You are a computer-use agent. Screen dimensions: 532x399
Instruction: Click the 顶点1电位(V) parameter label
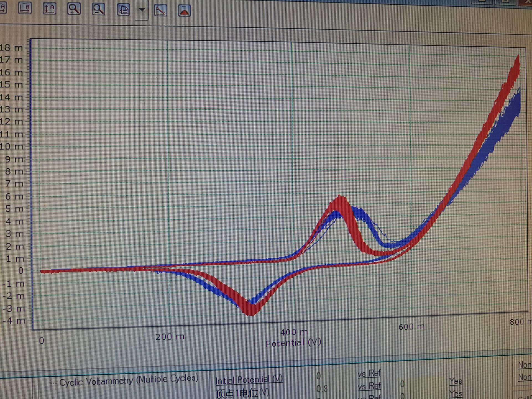click(242, 393)
